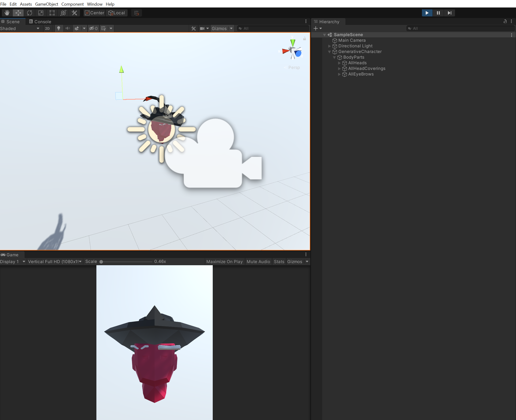The width and height of the screenshot is (516, 420).
Task: Enable Maximize On Play
Action: point(224,261)
